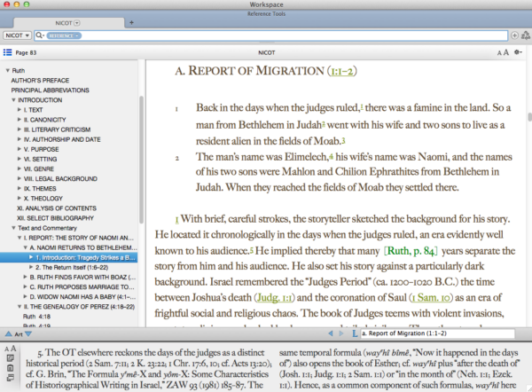This screenshot has width=532, height=392.
Task: Click the first footnote pane side icon
Action: (10, 358)
